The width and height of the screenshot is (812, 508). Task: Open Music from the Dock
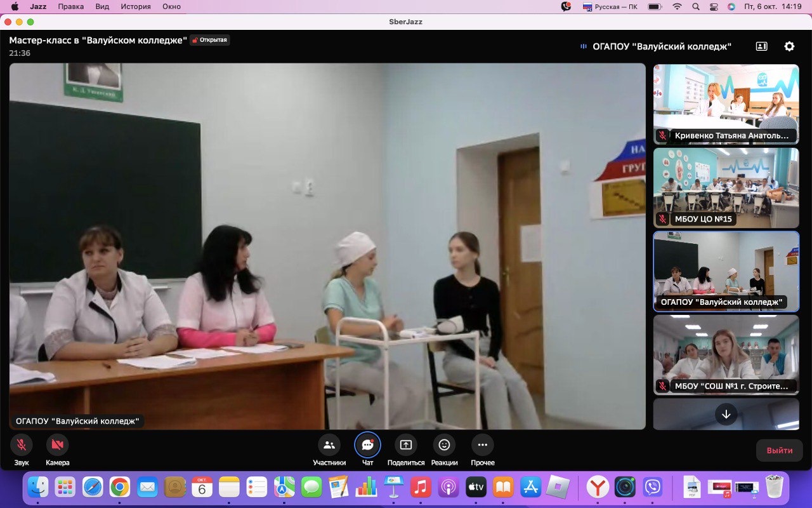pyautogui.click(x=421, y=487)
